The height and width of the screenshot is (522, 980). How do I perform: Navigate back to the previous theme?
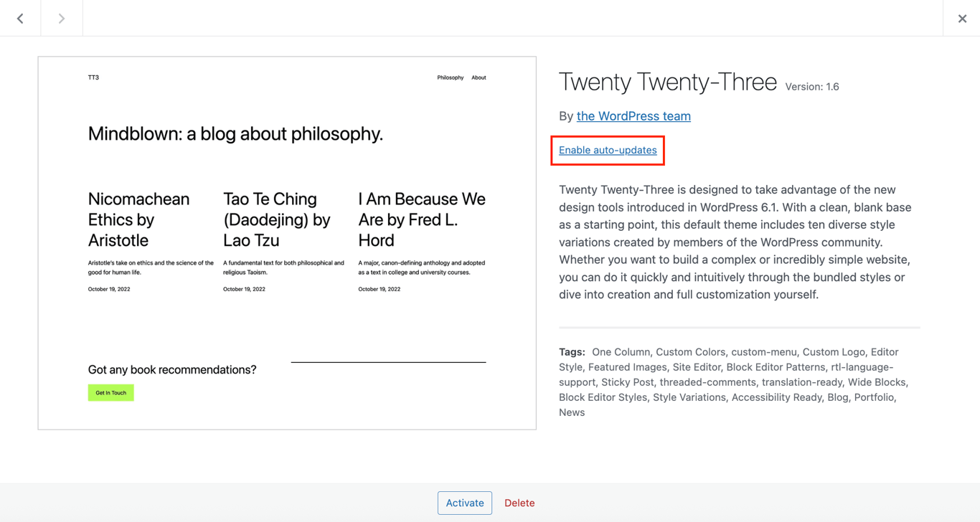coord(19,18)
